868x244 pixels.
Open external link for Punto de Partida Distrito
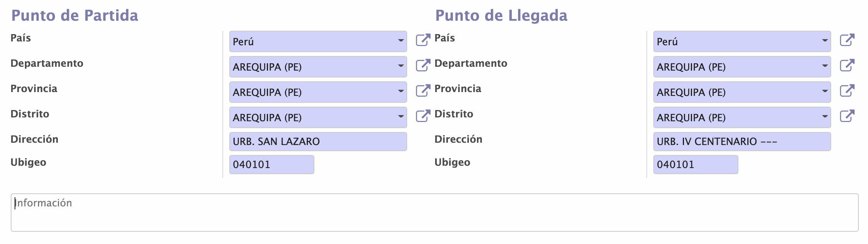[423, 116]
